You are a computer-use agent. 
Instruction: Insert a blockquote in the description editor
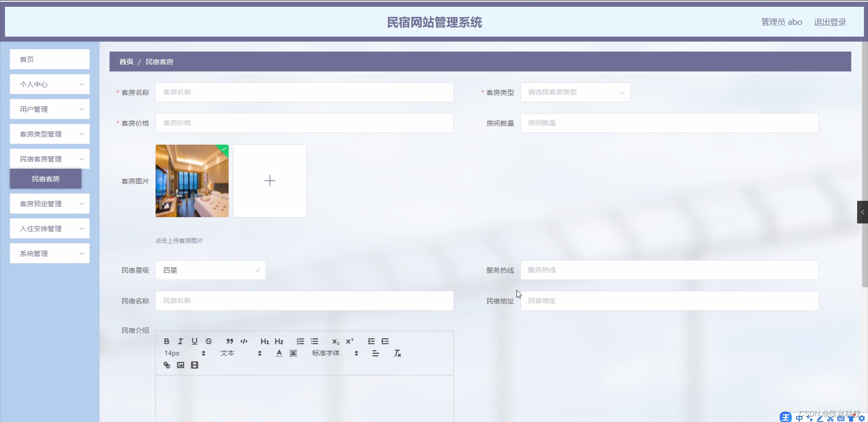230,341
